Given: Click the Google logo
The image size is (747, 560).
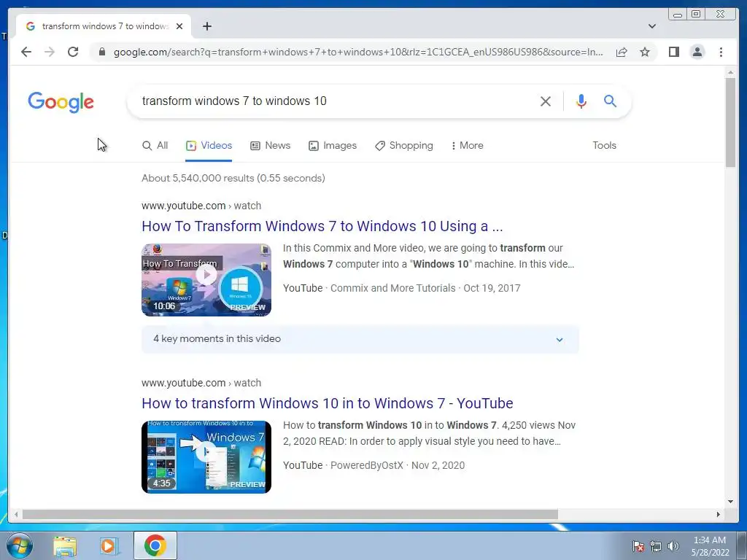Looking at the screenshot, I should pyautogui.click(x=61, y=102).
